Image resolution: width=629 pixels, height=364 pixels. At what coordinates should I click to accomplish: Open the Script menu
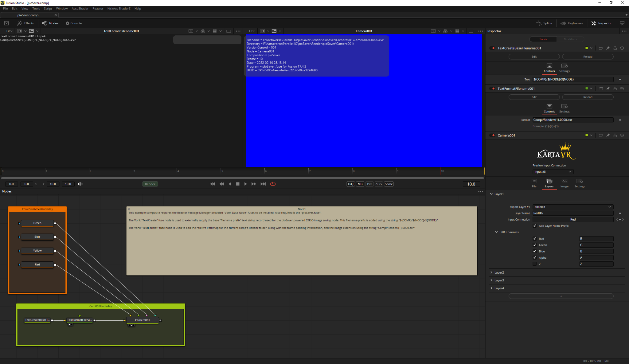pos(48,9)
